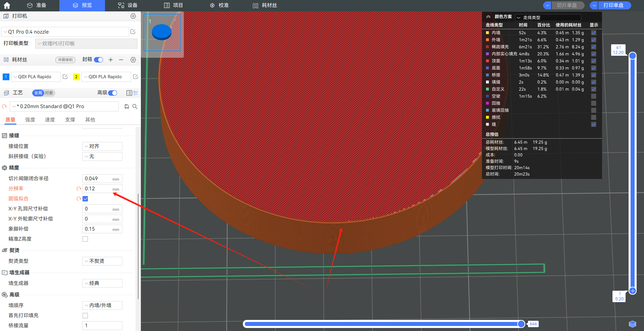Click the layers icon at bottom right
Image resolution: width=644 pixels, height=331 pixels.
632,324
